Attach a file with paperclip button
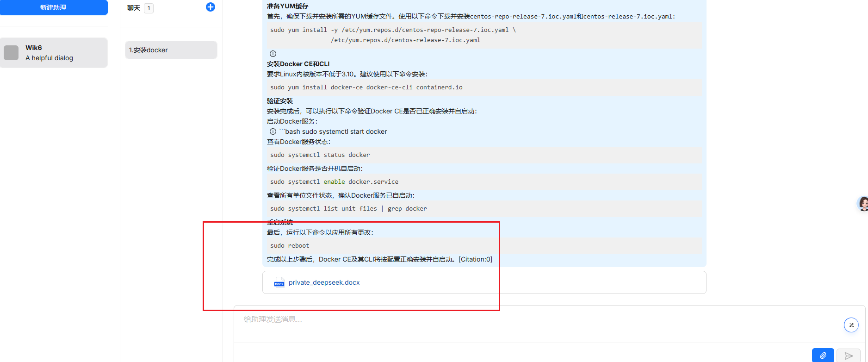The height and width of the screenshot is (362, 868). pos(823,355)
